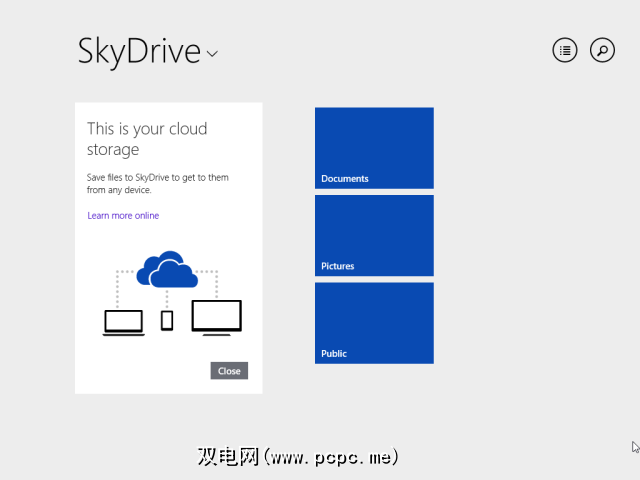Click the smartphone device icon
The height and width of the screenshot is (480, 640).
[x=167, y=320]
